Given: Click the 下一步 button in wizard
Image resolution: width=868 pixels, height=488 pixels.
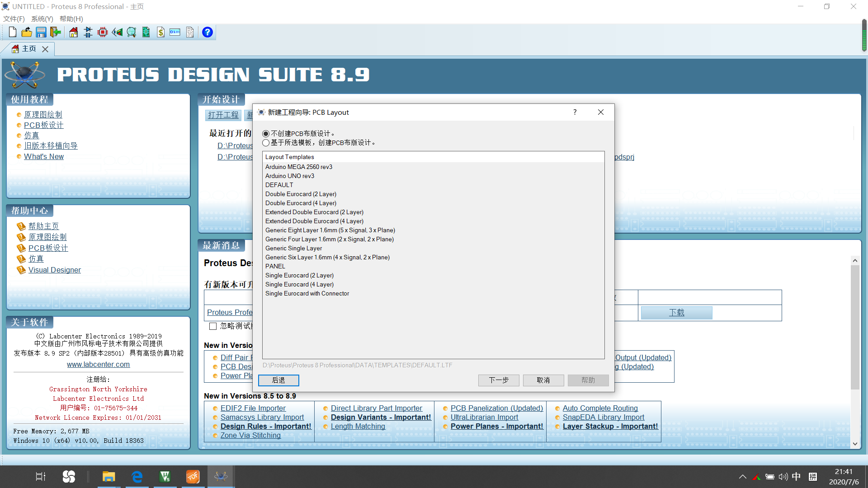Looking at the screenshot, I should tap(498, 380).
